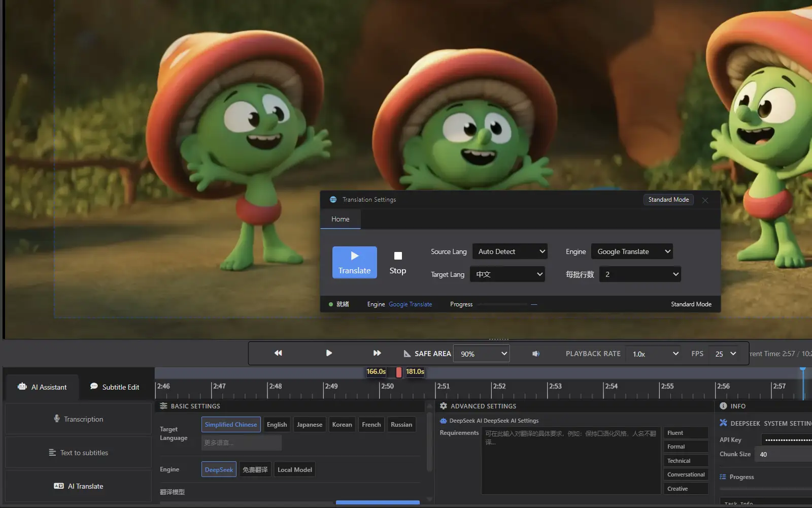The height and width of the screenshot is (508, 812).
Task: Click the rewind playback icon
Action: 278,353
